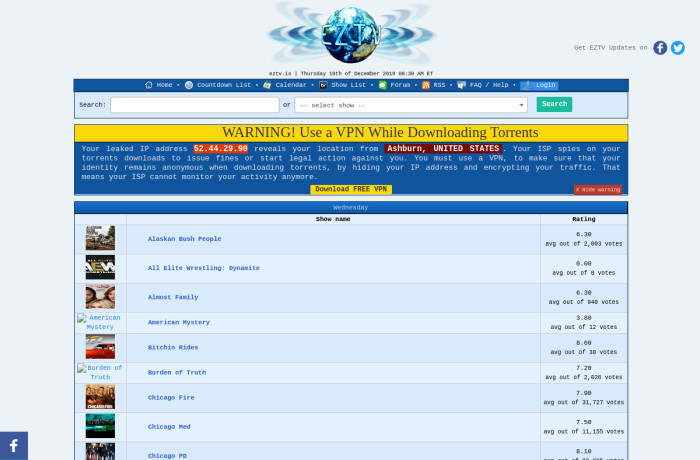Click the Rating column header
Image resolution: width=700 pixels, height=460 pixels.
(x=583, y=219)
